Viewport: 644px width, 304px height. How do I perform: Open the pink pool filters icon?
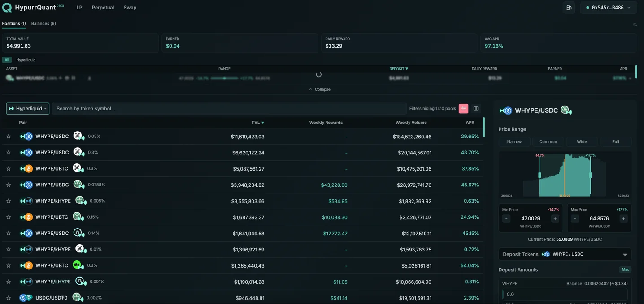[x=463, y=108]
